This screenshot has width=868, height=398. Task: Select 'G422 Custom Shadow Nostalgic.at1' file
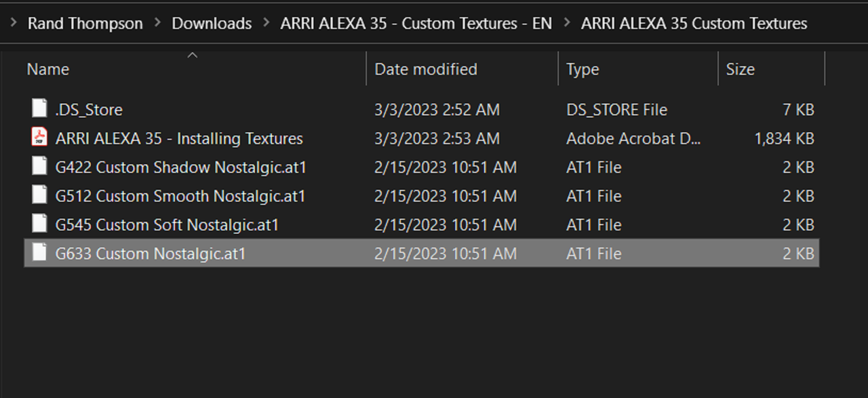point(180,167)
